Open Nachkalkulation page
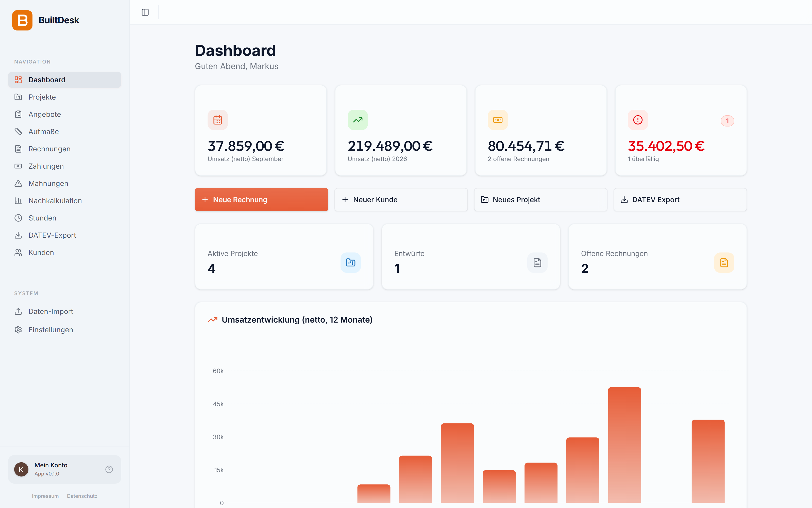 coord(64,201)
